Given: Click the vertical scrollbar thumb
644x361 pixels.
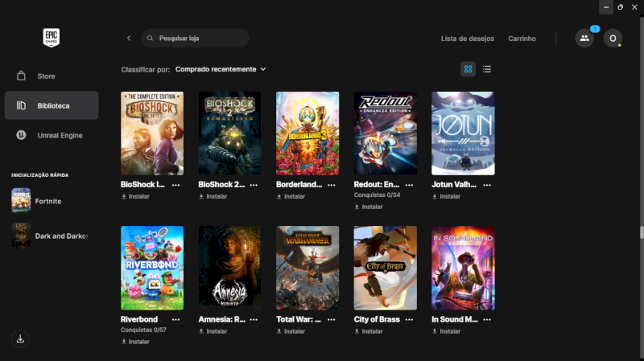Looking at the screenshot, I should tap(642, 232).
